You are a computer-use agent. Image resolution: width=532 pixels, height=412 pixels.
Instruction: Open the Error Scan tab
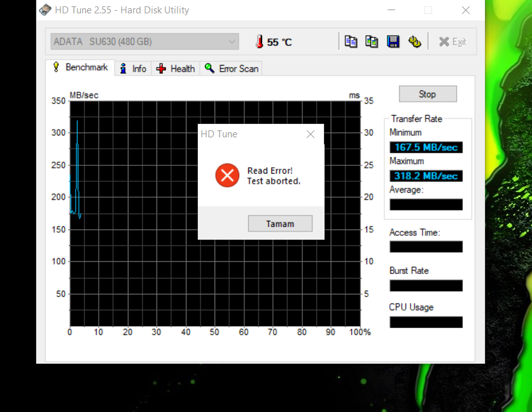(x=231, y=69)
